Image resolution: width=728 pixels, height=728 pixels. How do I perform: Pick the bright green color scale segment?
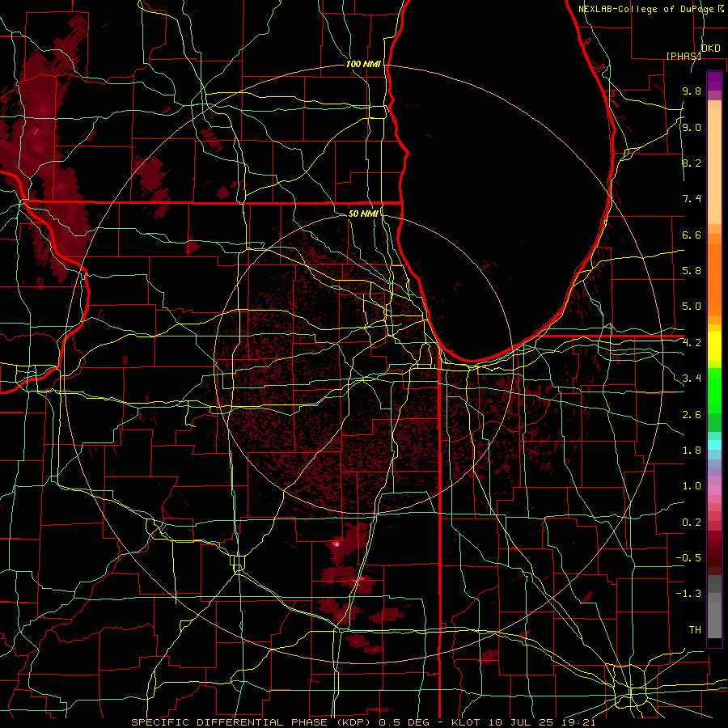tap(714, 391)
